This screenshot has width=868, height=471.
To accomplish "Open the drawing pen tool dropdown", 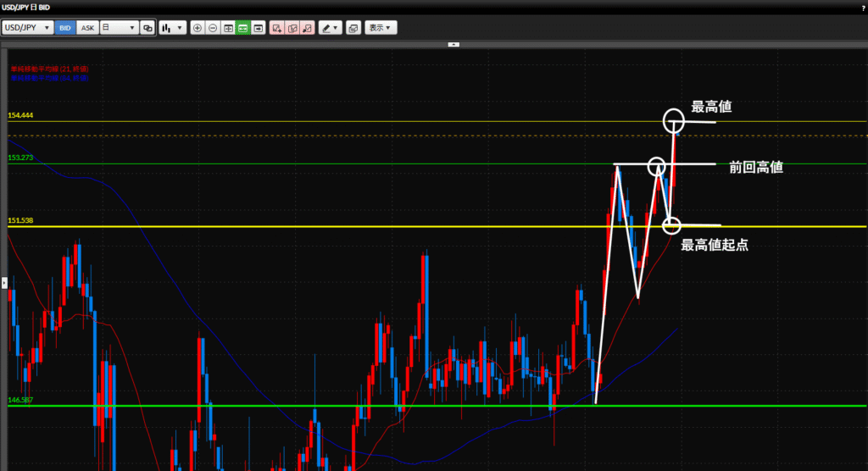I will [x=330, y=28].
